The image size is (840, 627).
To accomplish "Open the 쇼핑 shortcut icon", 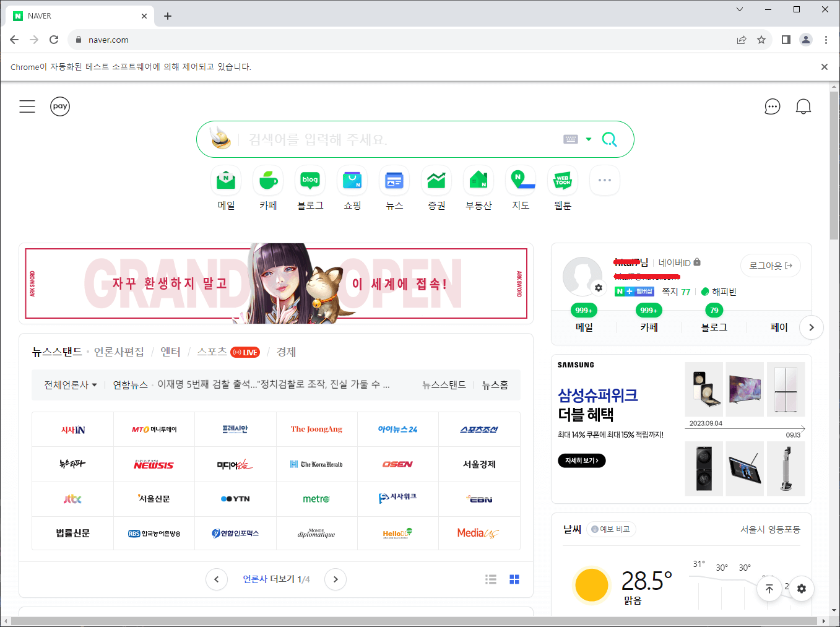I will (352, 180).
